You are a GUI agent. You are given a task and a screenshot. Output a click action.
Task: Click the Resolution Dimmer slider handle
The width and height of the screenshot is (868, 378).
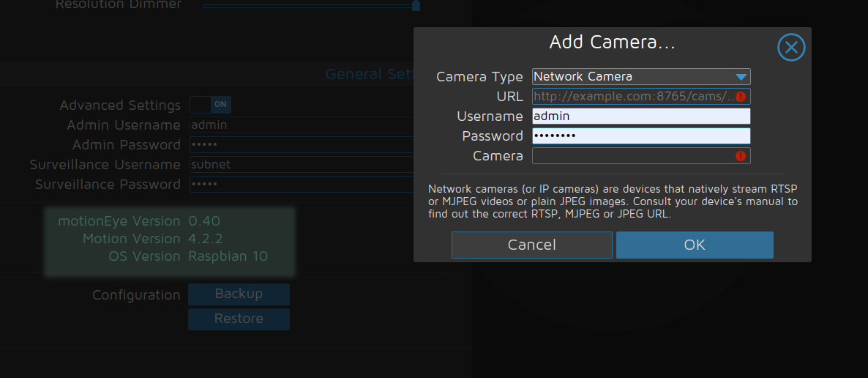click(x=416, y=6)
